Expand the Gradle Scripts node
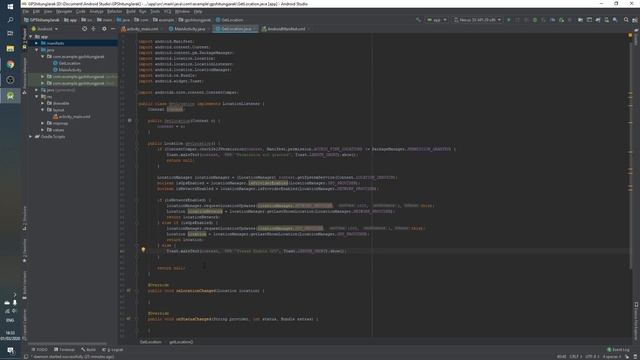 (31, 136)
